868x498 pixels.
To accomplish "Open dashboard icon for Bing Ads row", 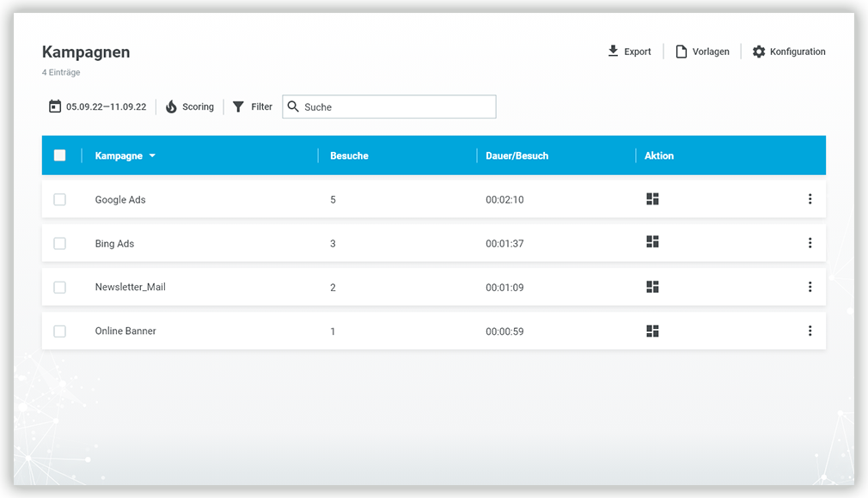I will (652, 242).
